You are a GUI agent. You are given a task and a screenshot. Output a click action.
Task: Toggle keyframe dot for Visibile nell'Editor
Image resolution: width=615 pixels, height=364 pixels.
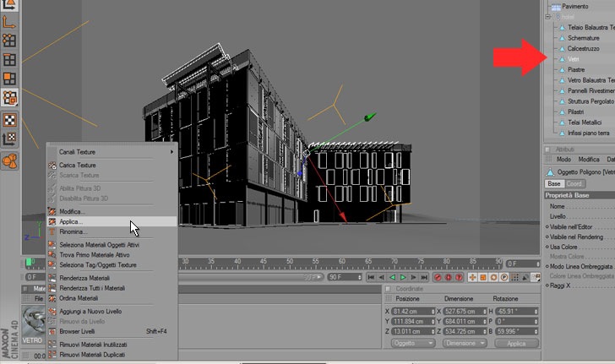point(547,226)
